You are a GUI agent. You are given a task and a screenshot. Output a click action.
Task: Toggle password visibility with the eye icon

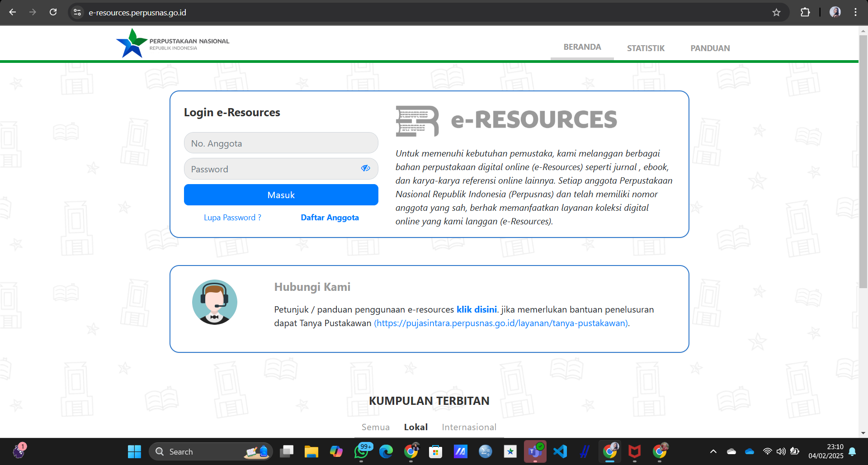(365, 168)
